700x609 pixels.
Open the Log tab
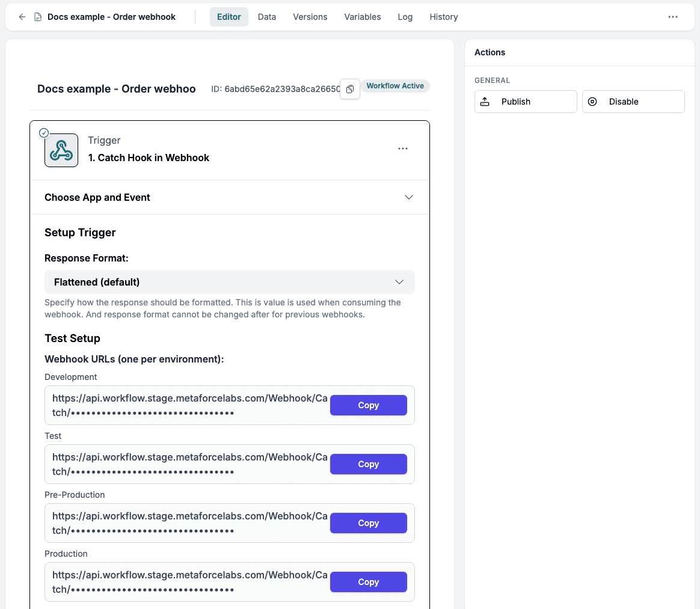[405, 17]
